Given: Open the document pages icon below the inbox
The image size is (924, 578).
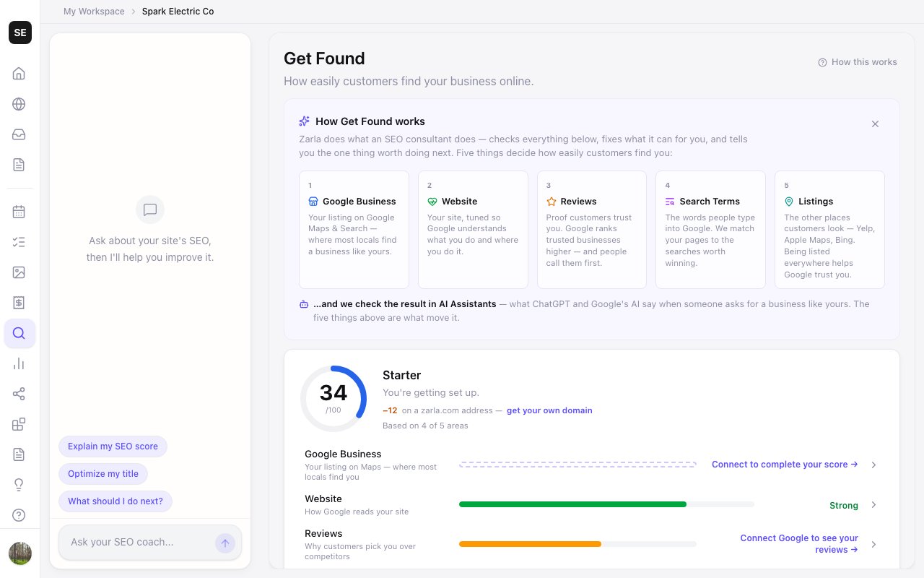Looking at the screenshot, I should tap(19, 165).
